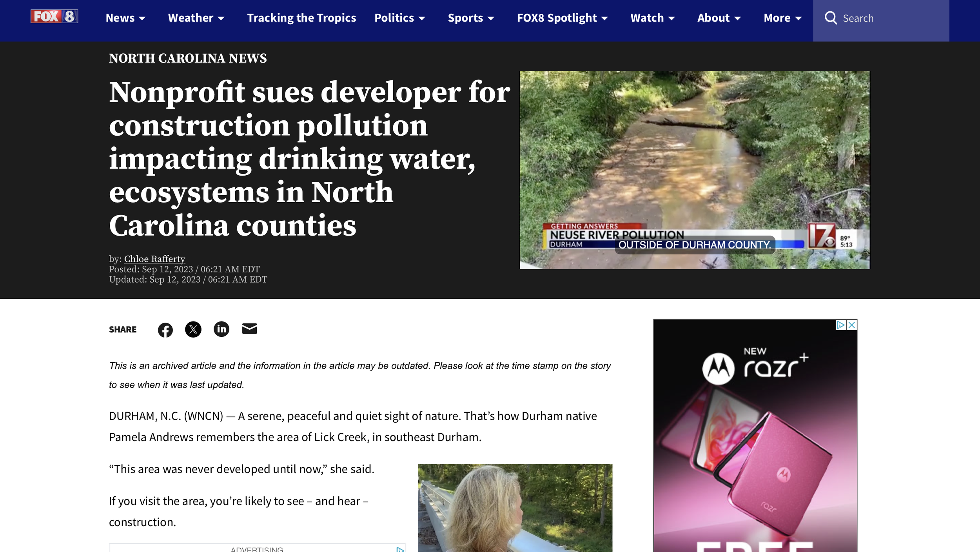Expand the Sports menu

point(471,18)
